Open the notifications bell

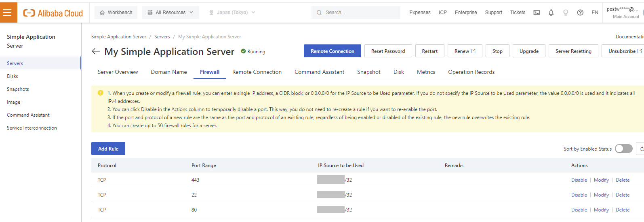click(551, 13)
